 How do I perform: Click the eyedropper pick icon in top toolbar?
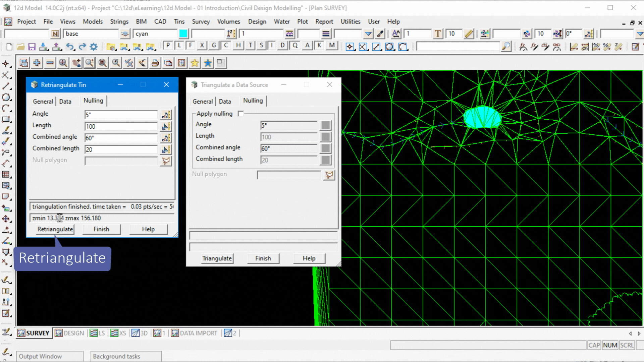pyautogui.click(x=380, y=34)
